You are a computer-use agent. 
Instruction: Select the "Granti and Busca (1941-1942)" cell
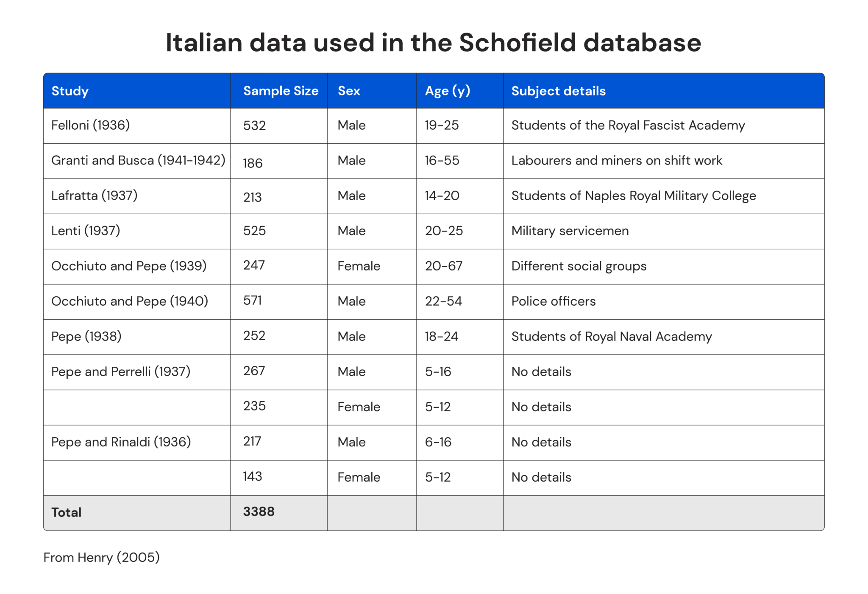coord(138,161)
